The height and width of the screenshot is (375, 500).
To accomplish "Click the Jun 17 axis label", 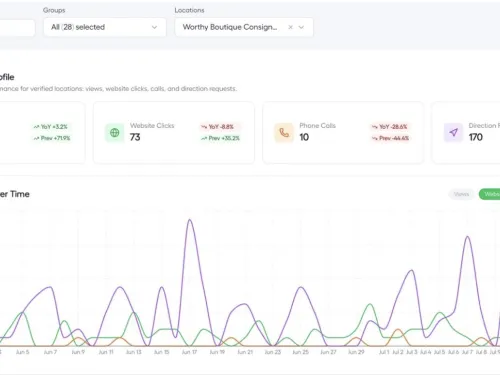I will [189, 352].
